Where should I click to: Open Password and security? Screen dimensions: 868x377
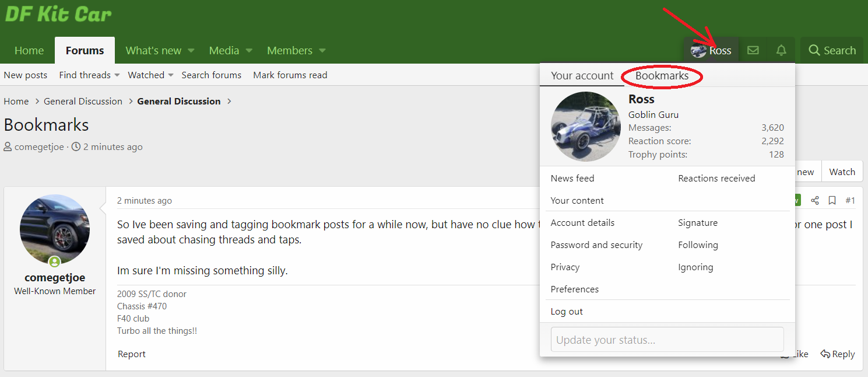coord(596,245)
